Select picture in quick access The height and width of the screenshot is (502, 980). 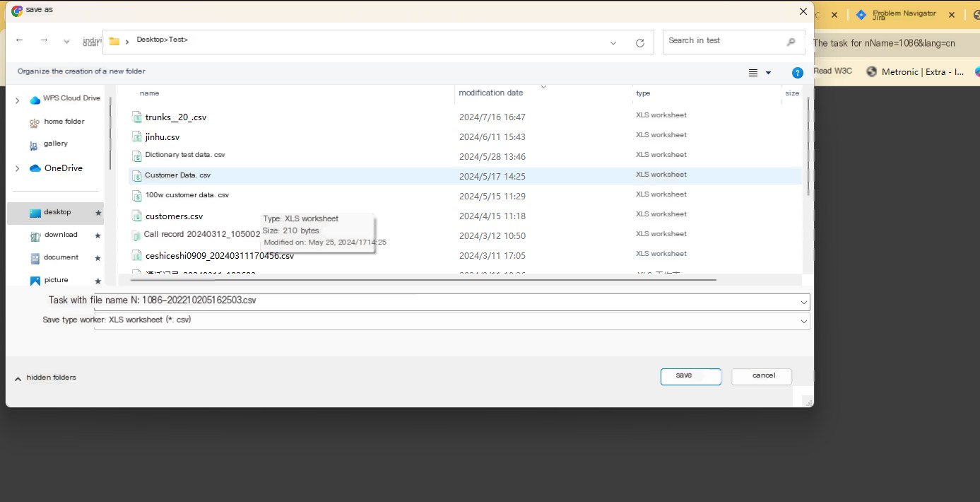tap(49, 281)
